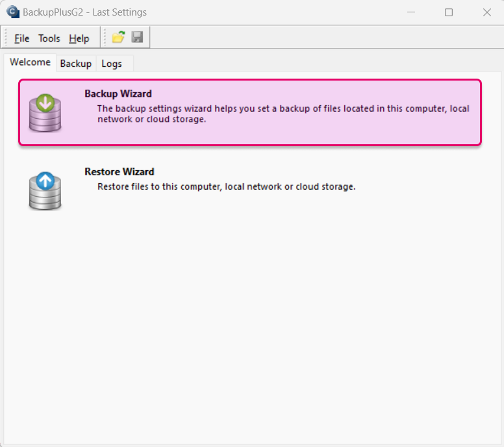Open the Tools menu
504x447 pixels.
(x=49, y=38)
